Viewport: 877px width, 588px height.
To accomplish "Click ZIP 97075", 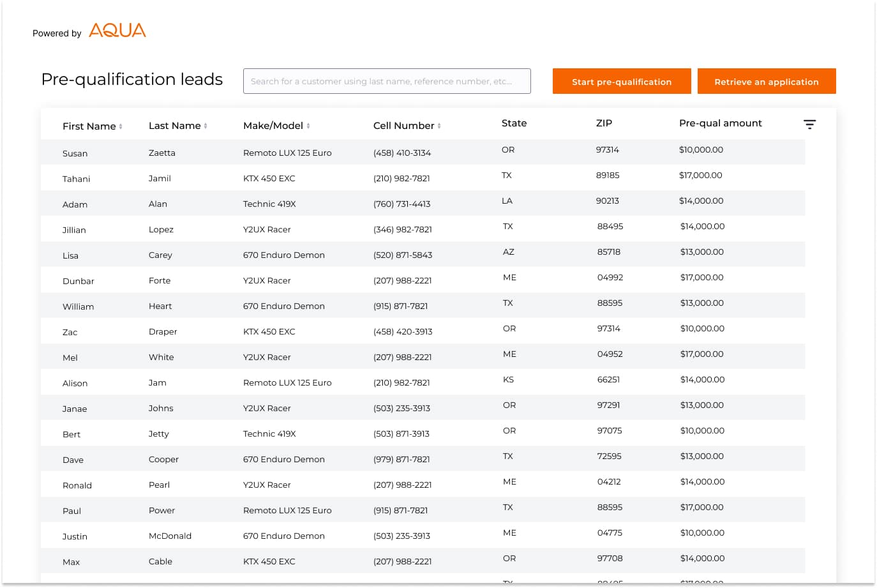I will (610, 430).
